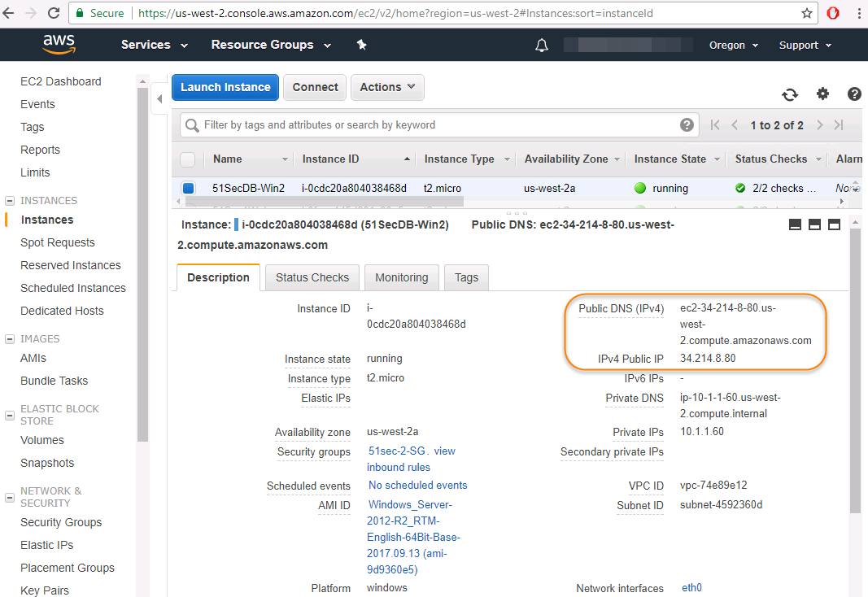Click the pin shortcuts icon in navbar
Screen dimensions: 868x597
tap(361, 45)
